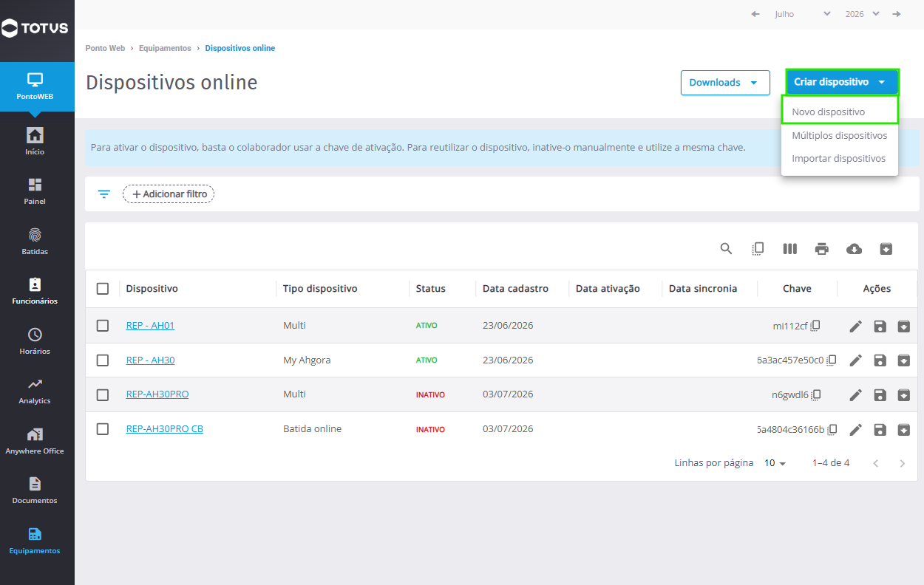Click the print icon in table toolbar
Image resolution: width=924 pixels, height=585 pixels.
click(x=822, y=249)
